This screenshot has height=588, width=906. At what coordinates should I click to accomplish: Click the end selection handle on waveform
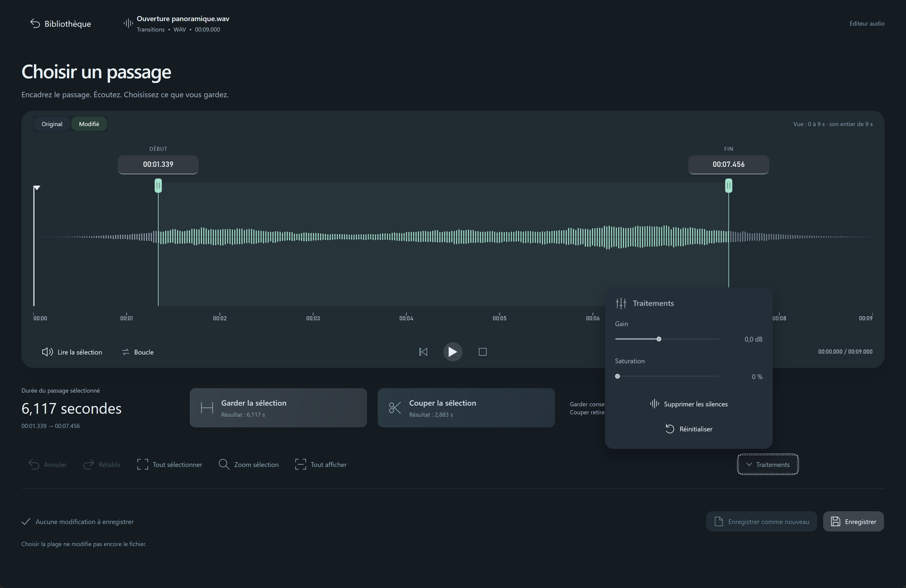(x=728, y=186)
